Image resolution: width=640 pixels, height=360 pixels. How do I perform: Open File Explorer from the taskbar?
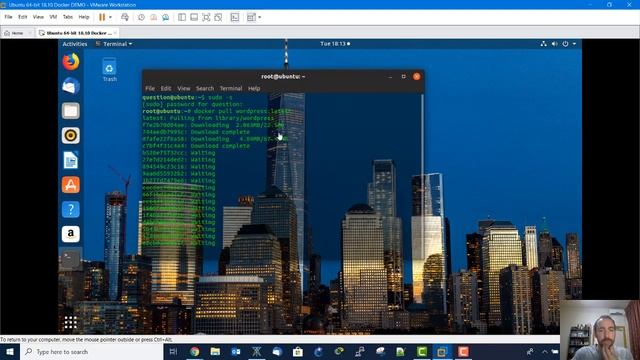pyautogui.click(x=215, y=351)
